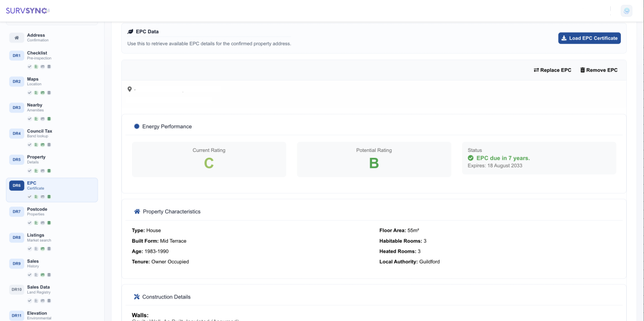Open DR7 Postcode Properties

[52, 216]
